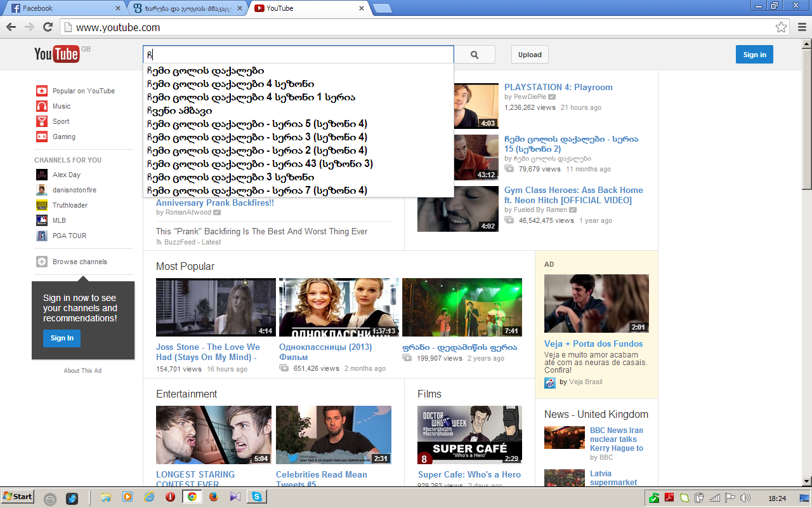Image resolution: width=812 pixels, height=508 pixels.
Task: Open the Music category headphones icon
Action: click(x=42, y=106)
